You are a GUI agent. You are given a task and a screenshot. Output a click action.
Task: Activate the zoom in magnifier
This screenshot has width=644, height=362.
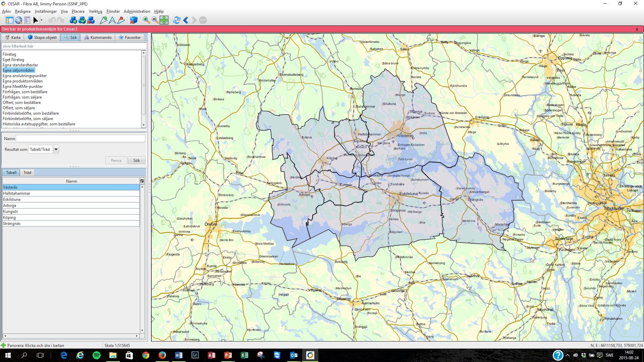(146, 20)
